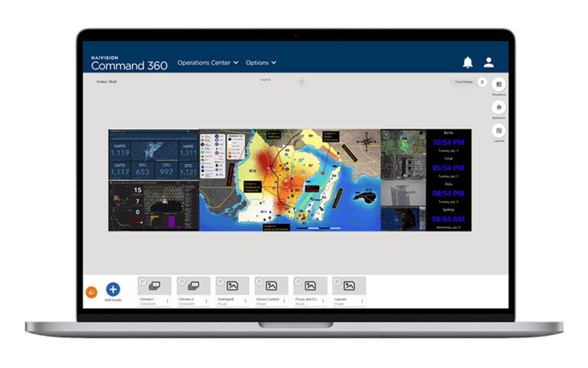The image size is (588, 368).
Task: Select the Focus and Co... asset thumbnail
Action: pyautogui.click(x=310, y=286)
